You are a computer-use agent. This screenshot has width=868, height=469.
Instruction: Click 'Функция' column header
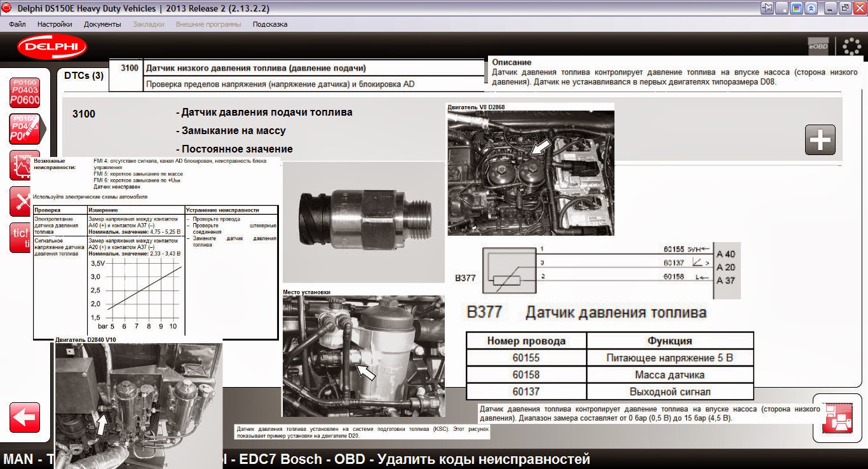[670, 341]
